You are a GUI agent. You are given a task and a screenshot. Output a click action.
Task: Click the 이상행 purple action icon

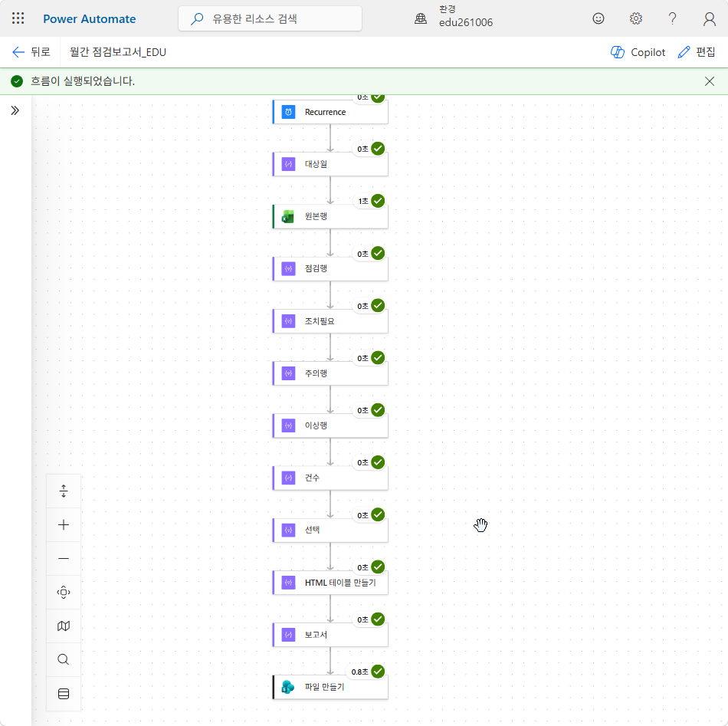coord(288,425)
